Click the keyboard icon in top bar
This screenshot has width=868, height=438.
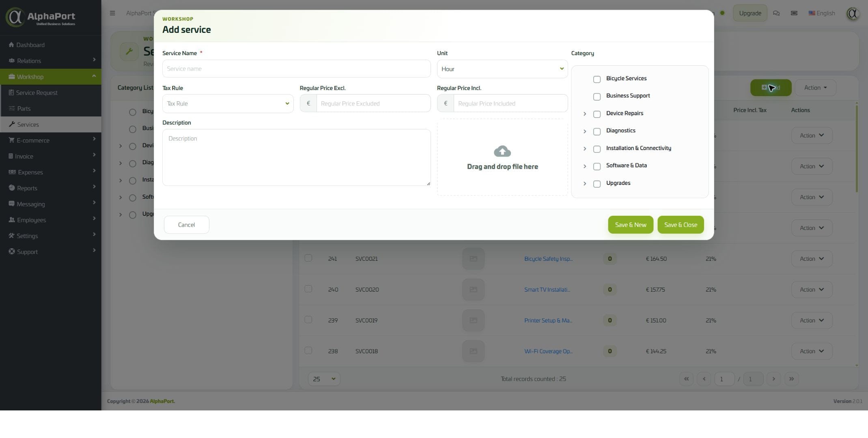tap(794, 13)
